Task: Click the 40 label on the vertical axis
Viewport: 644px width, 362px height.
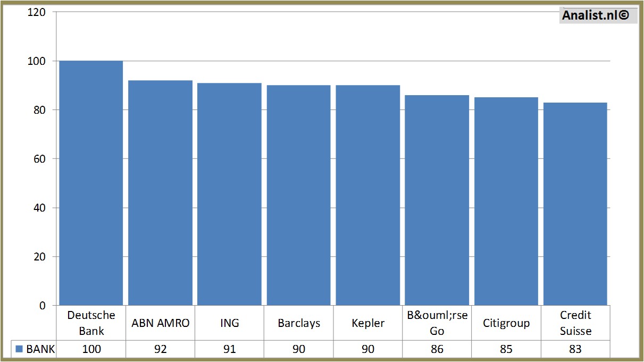Action: point(39,208)
